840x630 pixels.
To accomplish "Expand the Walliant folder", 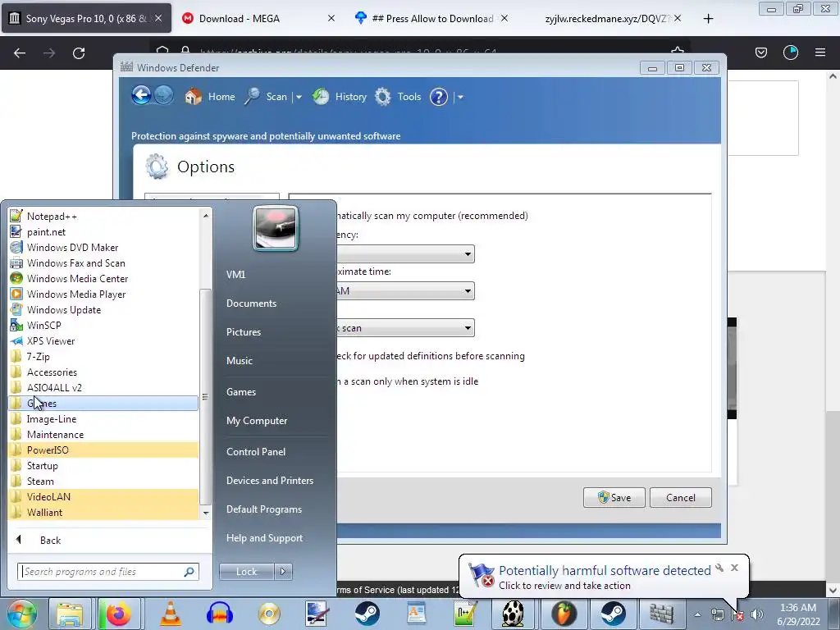I will (x=103, y=512).
